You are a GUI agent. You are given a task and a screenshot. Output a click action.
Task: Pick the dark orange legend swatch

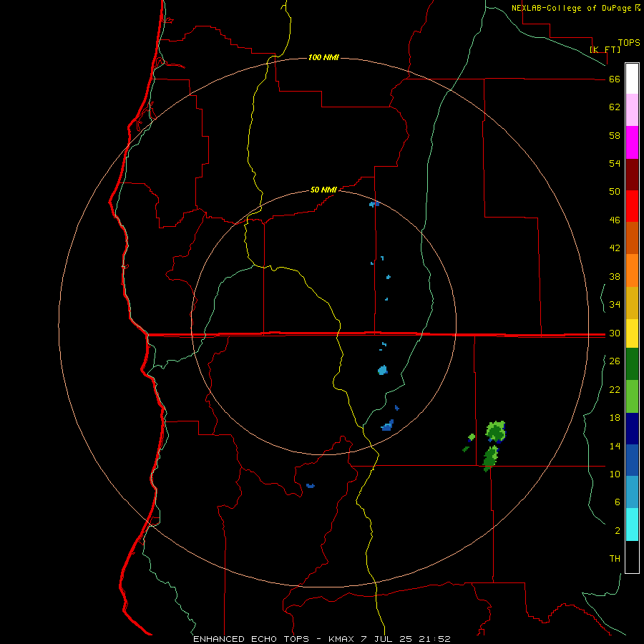pyautogui.click(x=632, y=238)
